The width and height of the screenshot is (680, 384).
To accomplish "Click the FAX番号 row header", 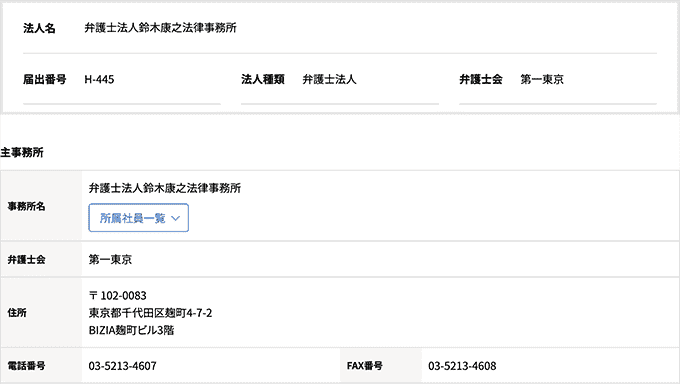I will pos(381,366).
